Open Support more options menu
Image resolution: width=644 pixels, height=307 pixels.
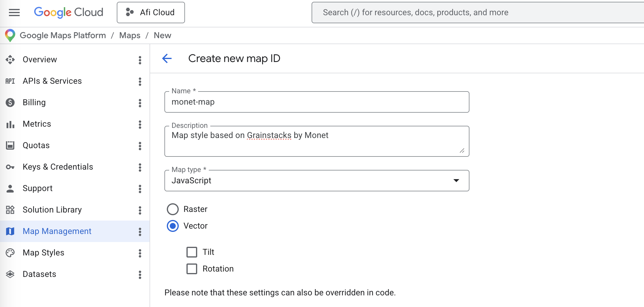point(140,189)
